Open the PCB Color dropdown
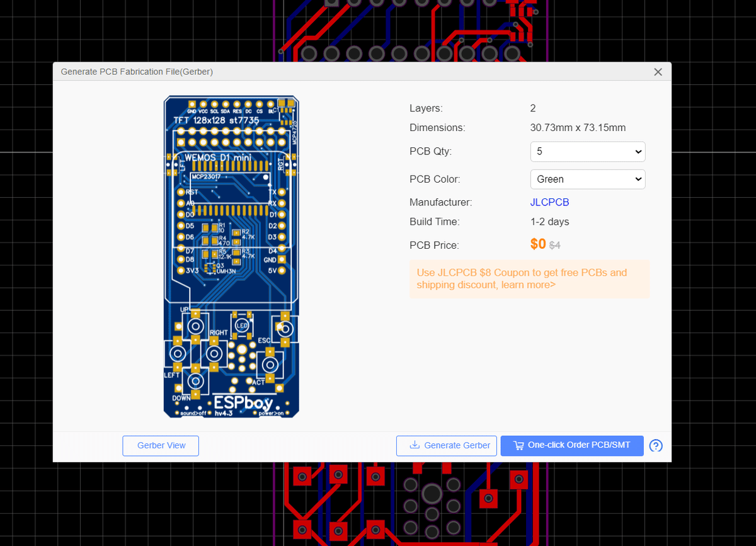756x546 pixels. coord(588,179)
